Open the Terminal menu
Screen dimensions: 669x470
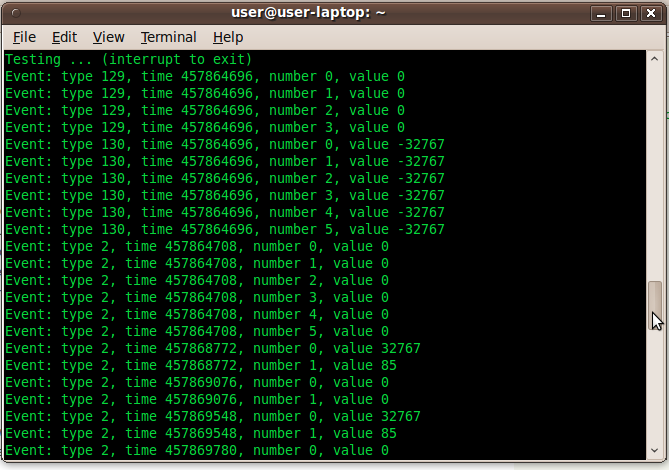tap(169, 38)
